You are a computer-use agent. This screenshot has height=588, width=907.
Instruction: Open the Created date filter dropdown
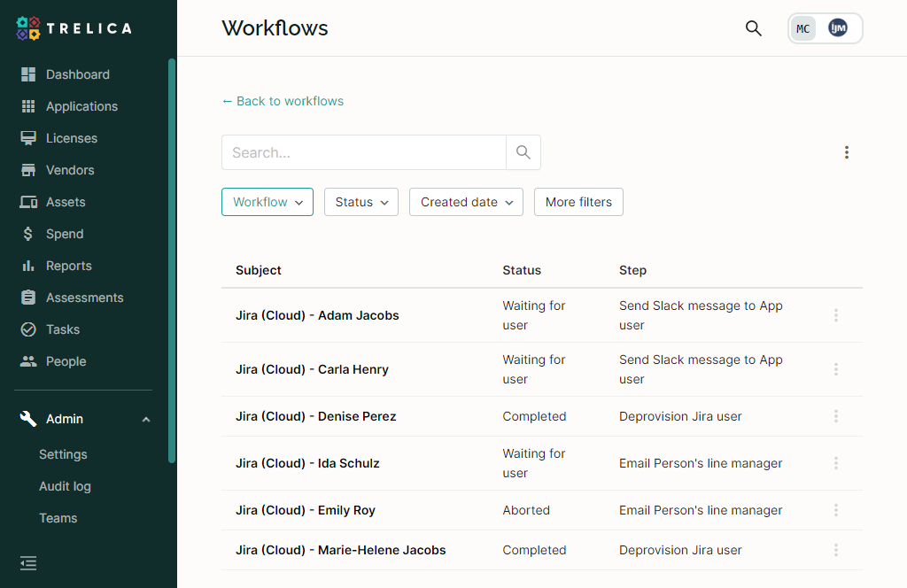click(466, 202)
